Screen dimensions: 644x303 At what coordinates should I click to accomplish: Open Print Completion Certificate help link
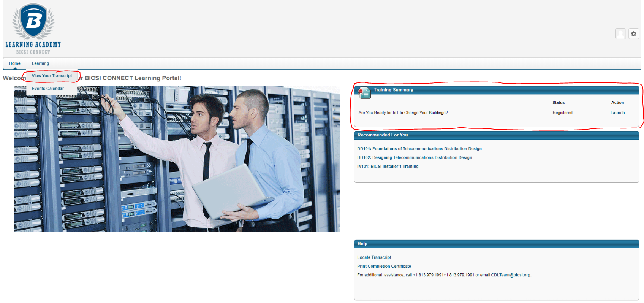point(384,266)
